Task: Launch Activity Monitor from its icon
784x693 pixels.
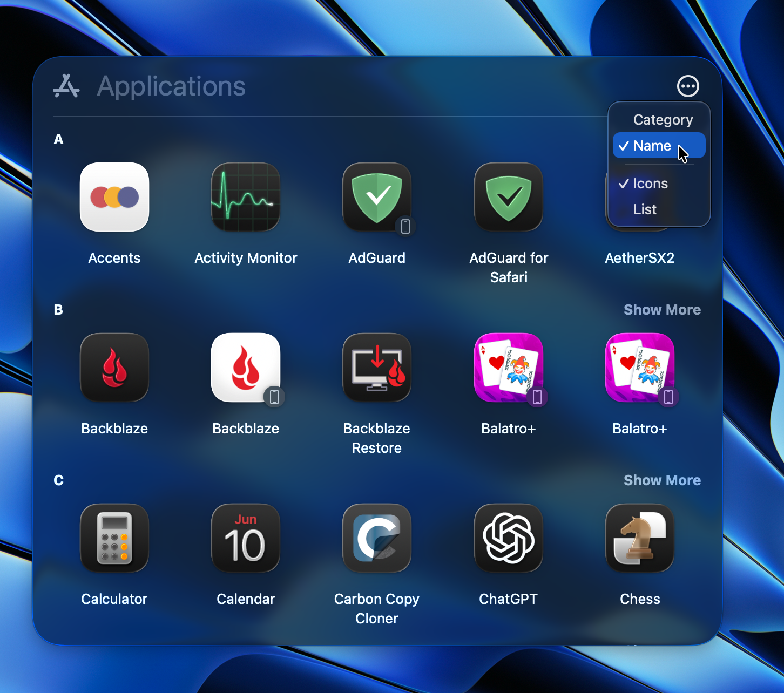Action: [x=246, y=197]
